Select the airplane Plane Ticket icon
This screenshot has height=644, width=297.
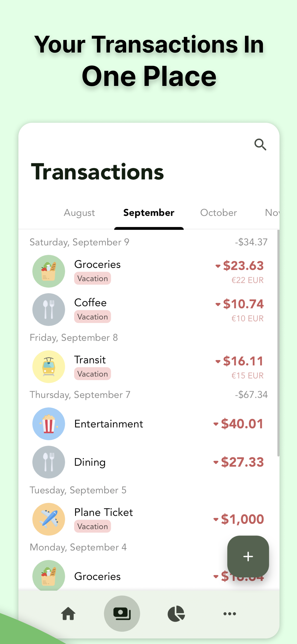pos(49,519)
